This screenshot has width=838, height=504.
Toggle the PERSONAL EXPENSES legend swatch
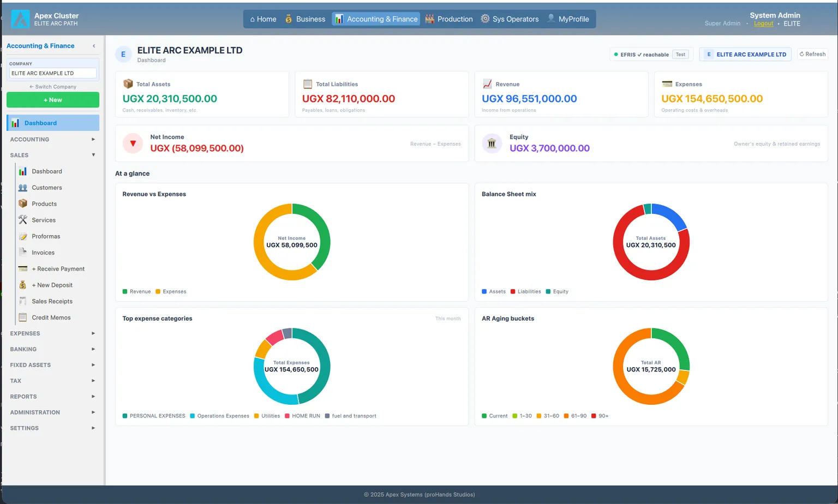125,416
